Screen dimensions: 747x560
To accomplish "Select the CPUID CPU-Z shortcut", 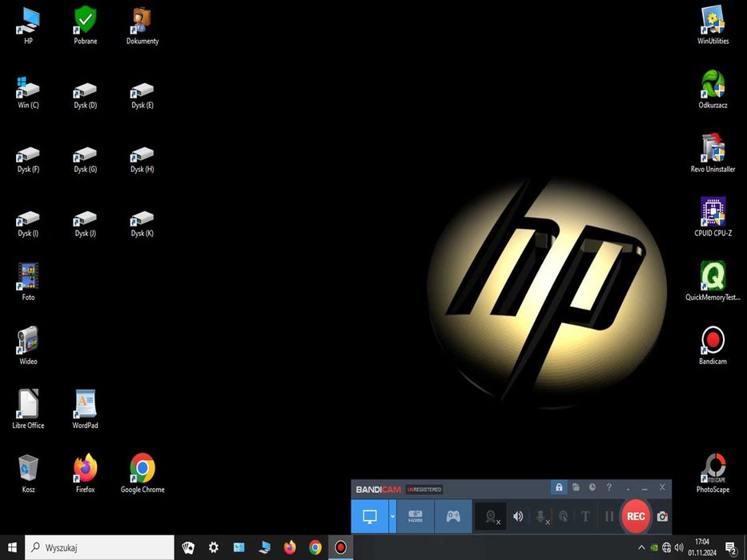I will click(713, 217).
